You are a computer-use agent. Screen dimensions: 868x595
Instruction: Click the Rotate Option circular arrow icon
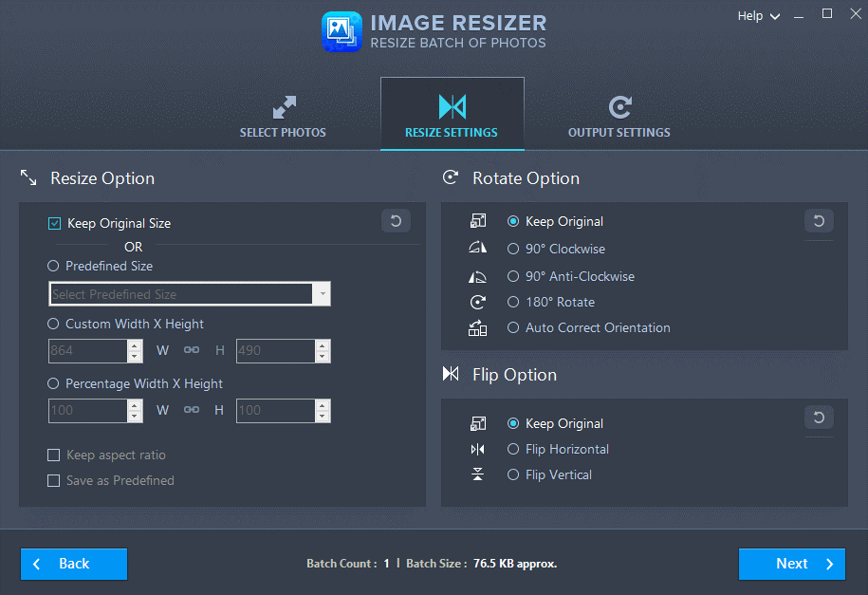(x=453, y=177)
